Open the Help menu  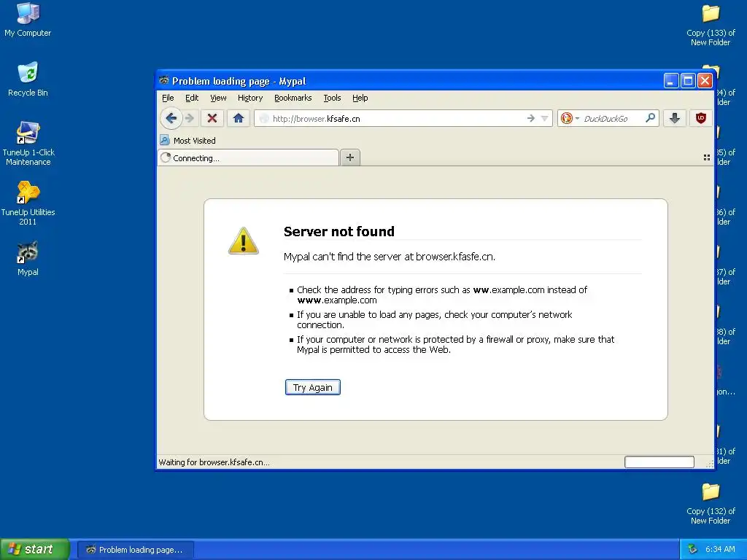[360, 98]
